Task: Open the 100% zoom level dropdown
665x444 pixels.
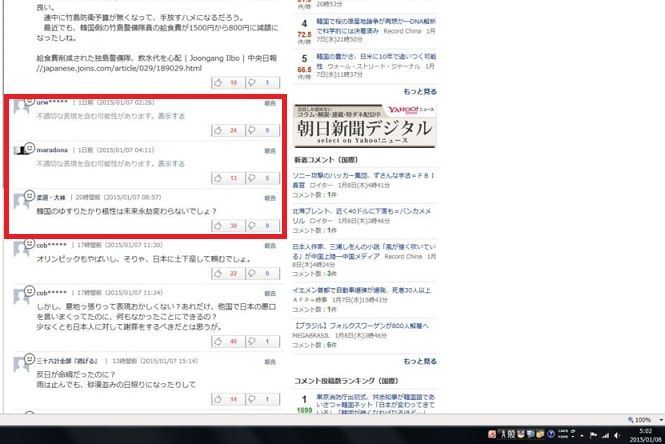Action: [661, 420]
